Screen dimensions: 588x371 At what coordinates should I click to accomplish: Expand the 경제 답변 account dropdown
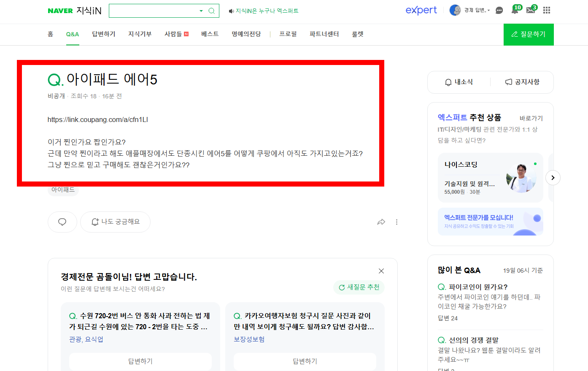tap(477, 10)
